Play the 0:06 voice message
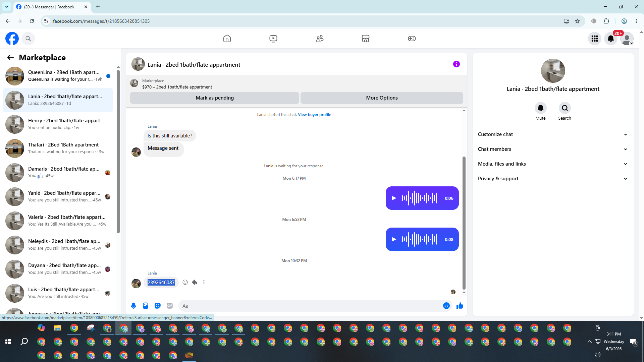644x362 pixels. (394, 198)
